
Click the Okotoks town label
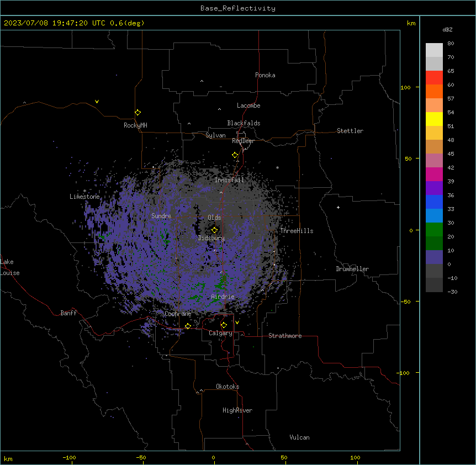[228, 387]
